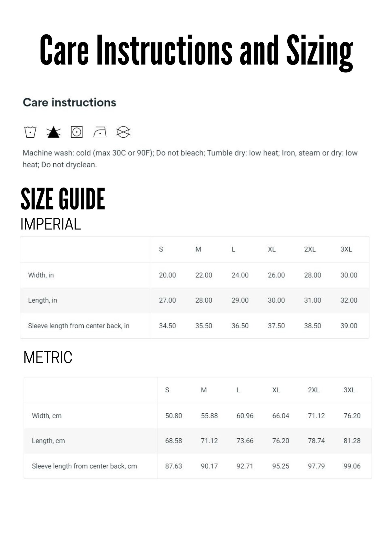Click the machine wash cold care icon
Viewport: 392px width, 555px height.
[30, 132]
